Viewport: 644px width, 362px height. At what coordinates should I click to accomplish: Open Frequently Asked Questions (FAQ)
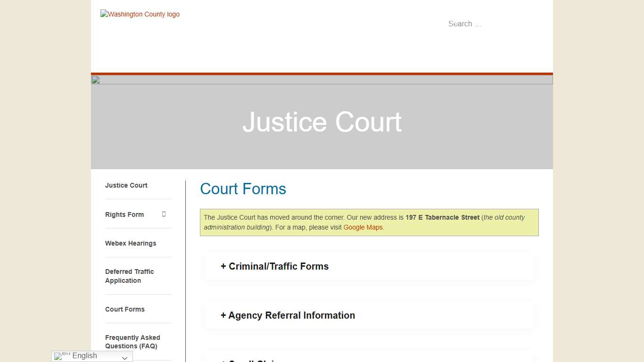pyautogui.click(x=132, y=342)
